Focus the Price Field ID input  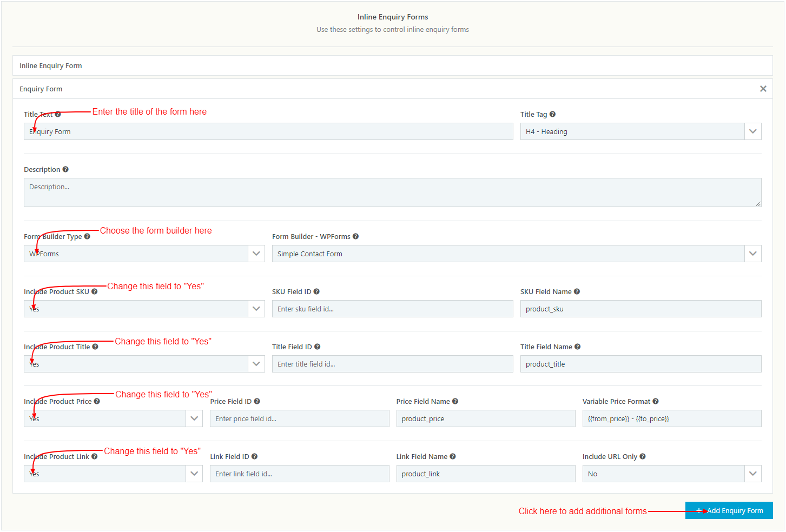(x=300, y=419)
